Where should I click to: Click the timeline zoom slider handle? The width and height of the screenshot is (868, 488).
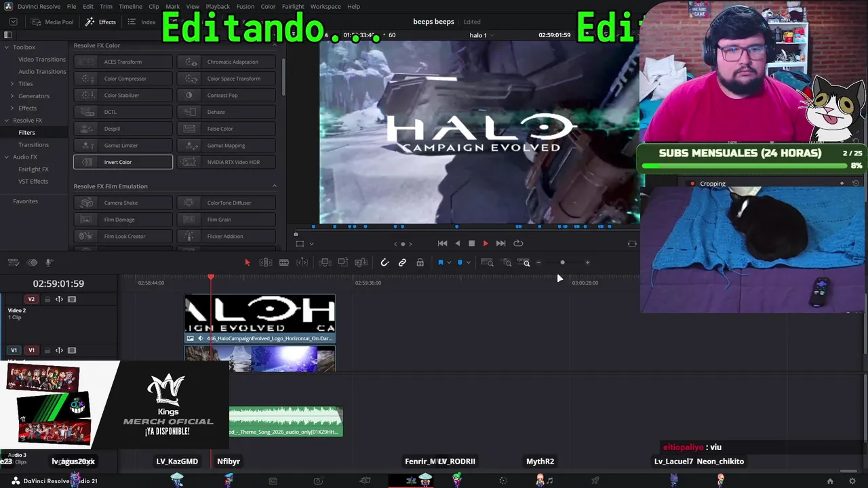pos(562,263)
